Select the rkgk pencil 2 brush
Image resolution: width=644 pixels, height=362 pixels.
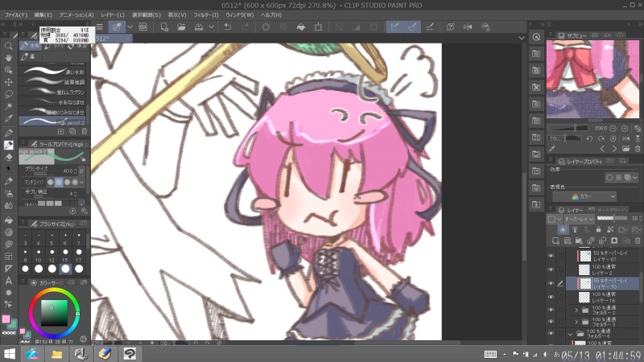pyautogui.click(x=52, y=122)
